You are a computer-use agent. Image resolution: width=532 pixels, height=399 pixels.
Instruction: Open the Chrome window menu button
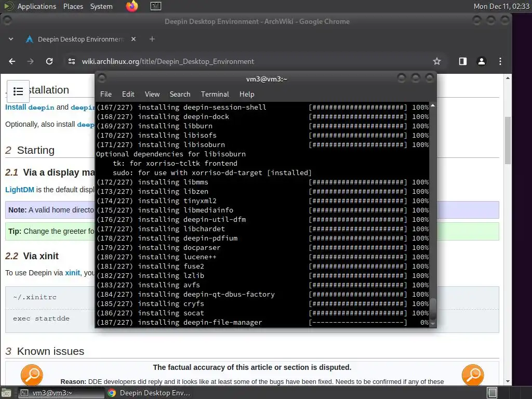(x=7, y=20)
